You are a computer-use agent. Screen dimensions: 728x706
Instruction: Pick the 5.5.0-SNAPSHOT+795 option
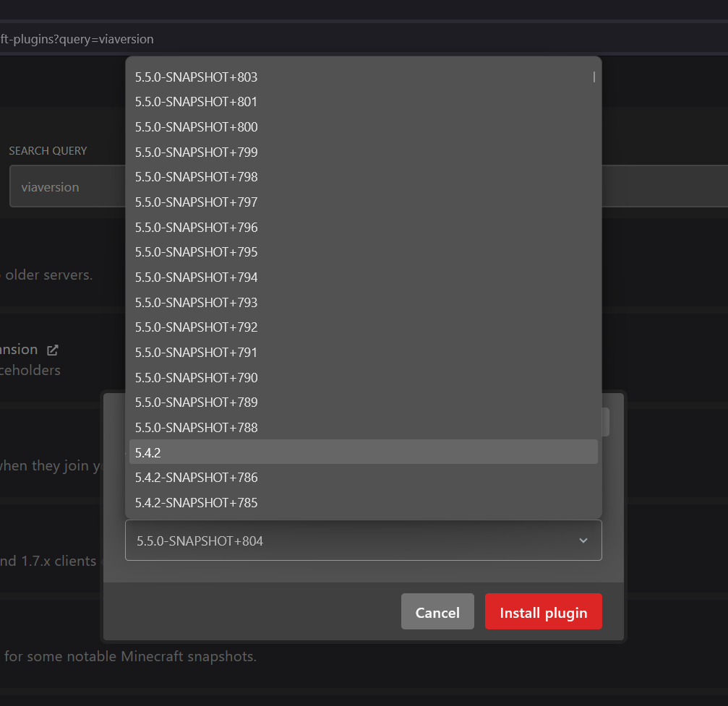[x=363, y=252]
